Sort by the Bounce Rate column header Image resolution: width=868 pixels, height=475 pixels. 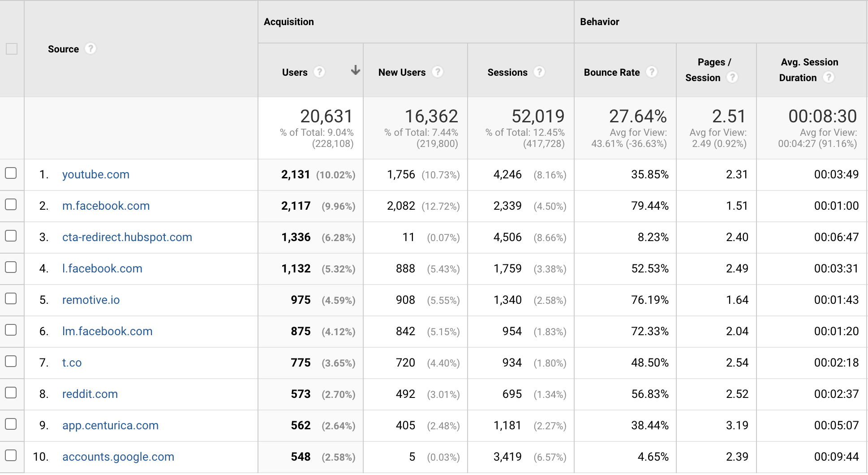point(611,73)
